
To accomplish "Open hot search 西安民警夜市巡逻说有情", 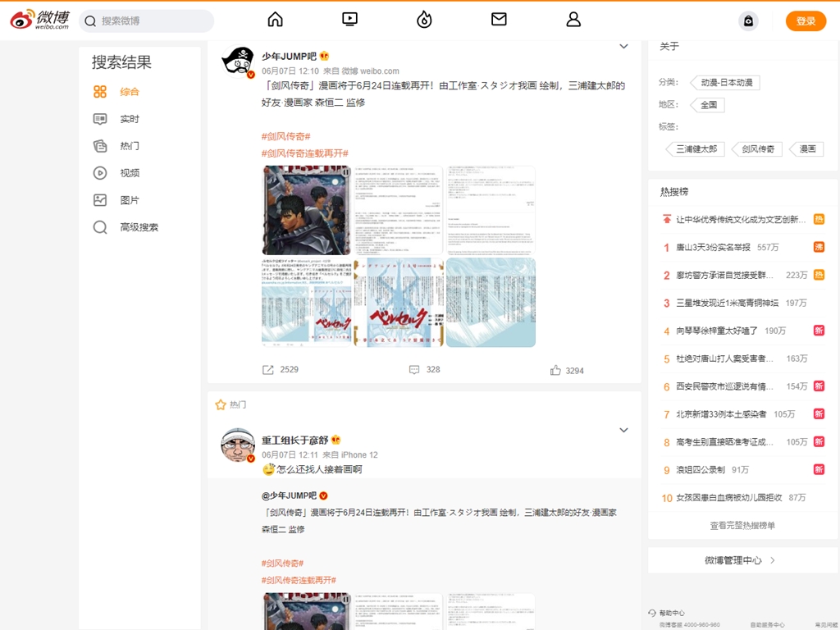I will click(x=725, y=387).
